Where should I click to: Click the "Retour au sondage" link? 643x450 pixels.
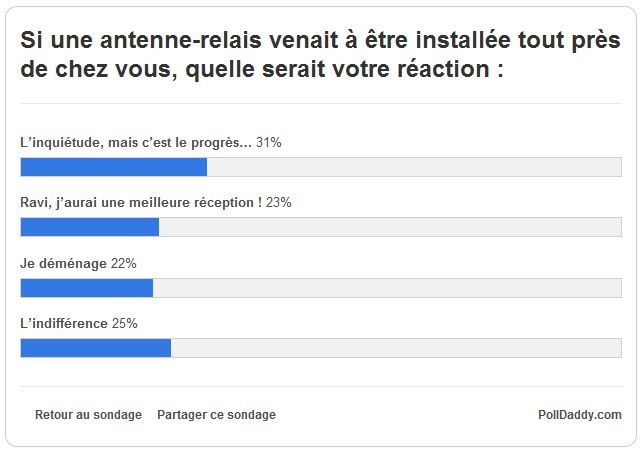[88, 415]
